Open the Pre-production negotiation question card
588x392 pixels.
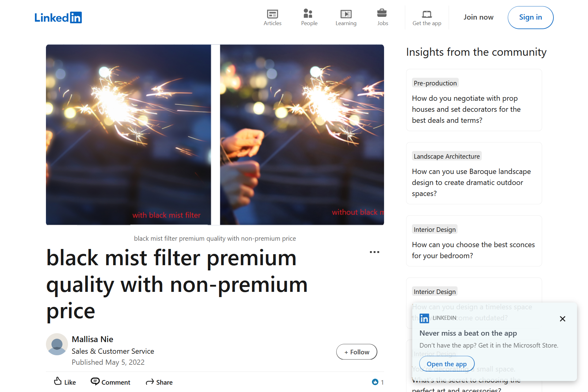pos(474,100)
